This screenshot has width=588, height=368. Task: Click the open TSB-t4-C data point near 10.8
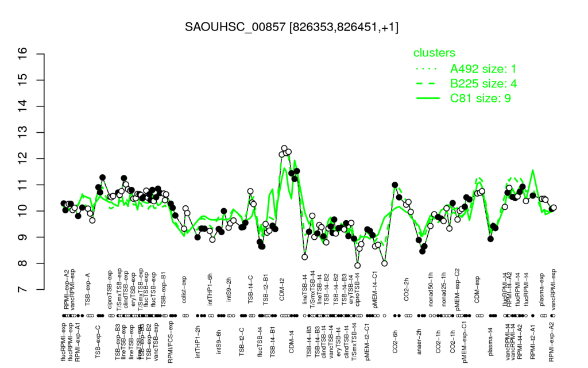[250, 191]
